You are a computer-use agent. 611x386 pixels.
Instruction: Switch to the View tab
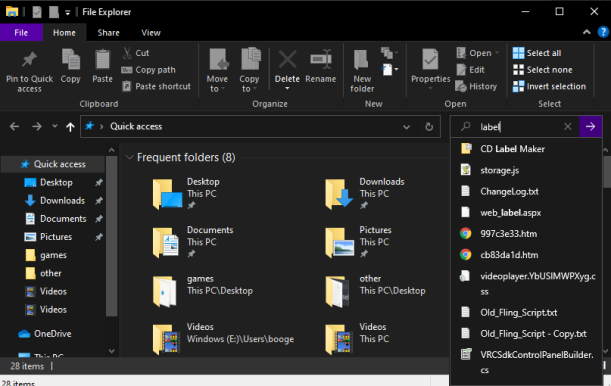point(151,33)
